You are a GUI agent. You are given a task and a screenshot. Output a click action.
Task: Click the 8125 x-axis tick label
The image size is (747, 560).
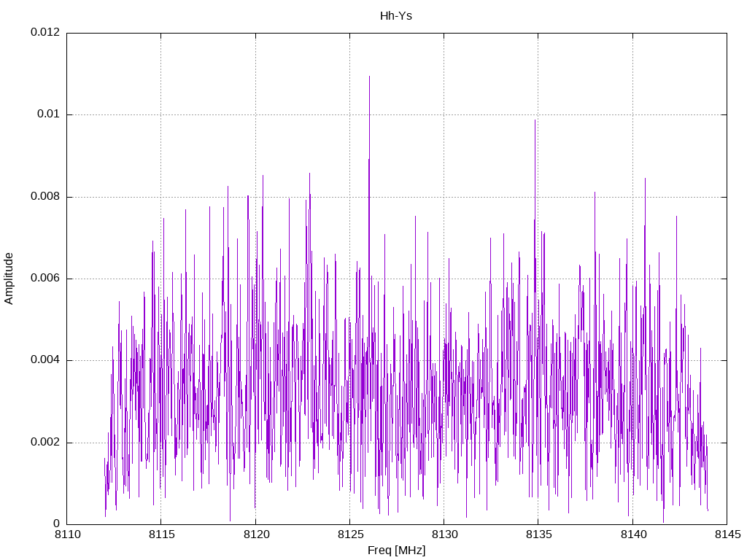350,534
